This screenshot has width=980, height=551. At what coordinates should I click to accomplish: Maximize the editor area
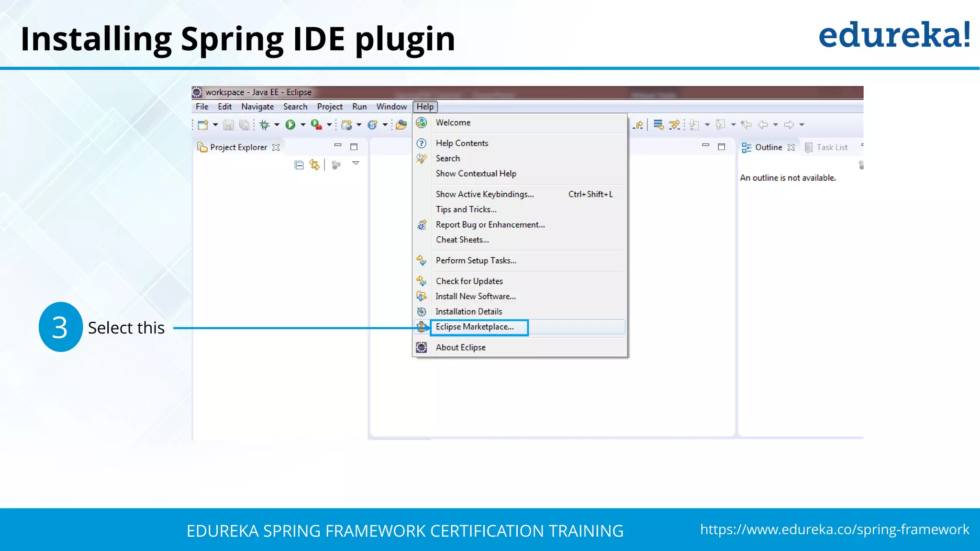[x=722, y=147]
